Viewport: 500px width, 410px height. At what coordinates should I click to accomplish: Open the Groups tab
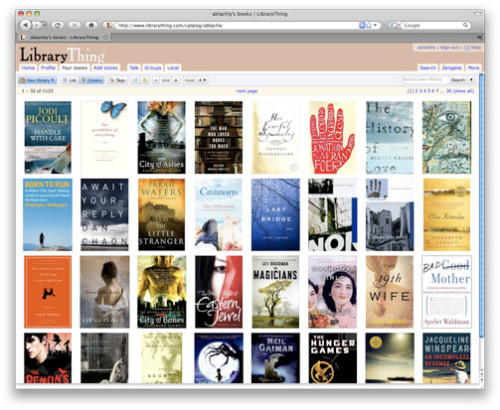(153, 68)
